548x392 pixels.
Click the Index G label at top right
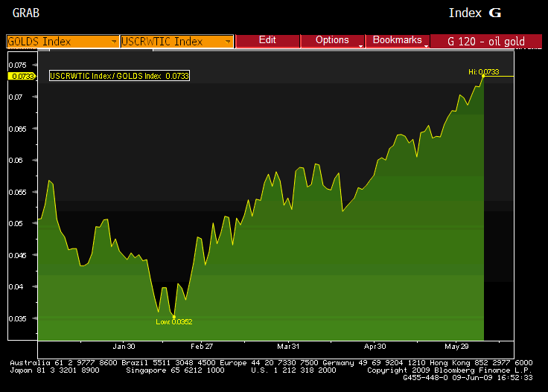pos(475,13)
